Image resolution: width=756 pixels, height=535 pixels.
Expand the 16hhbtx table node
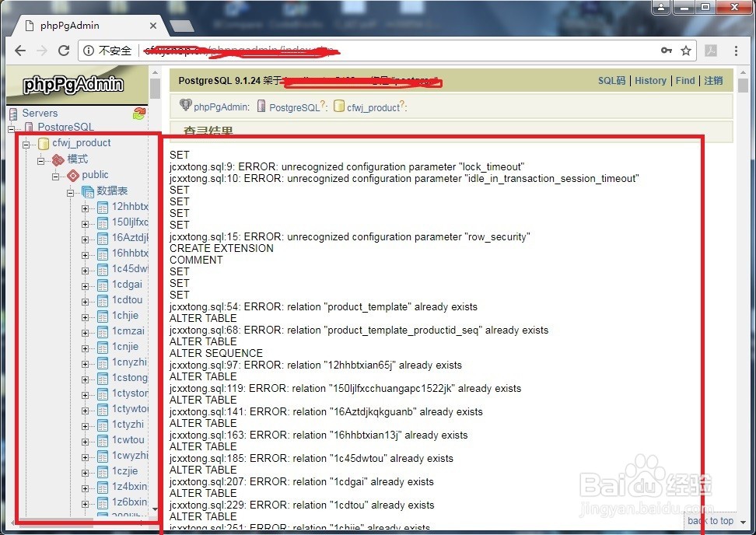(x=85, y=255)
